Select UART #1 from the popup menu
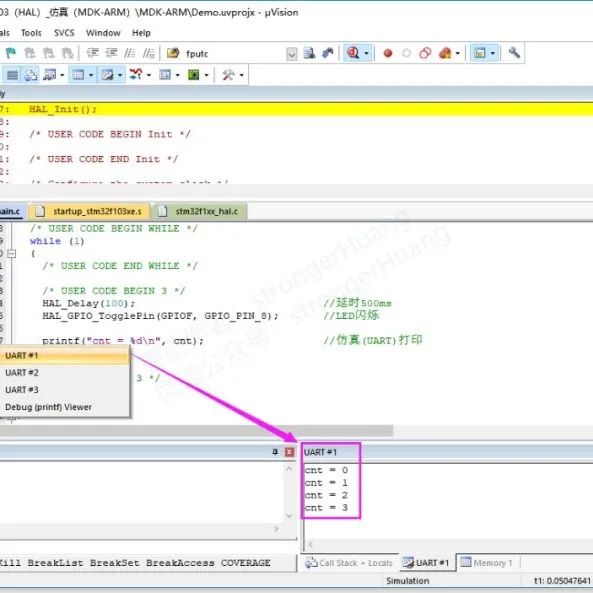Viewport: 593px width, 593px height. coord(64,355)
